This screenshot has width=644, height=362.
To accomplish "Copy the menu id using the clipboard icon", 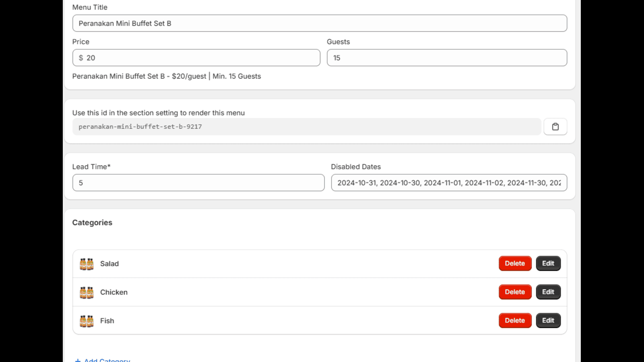I will (555, 126).
